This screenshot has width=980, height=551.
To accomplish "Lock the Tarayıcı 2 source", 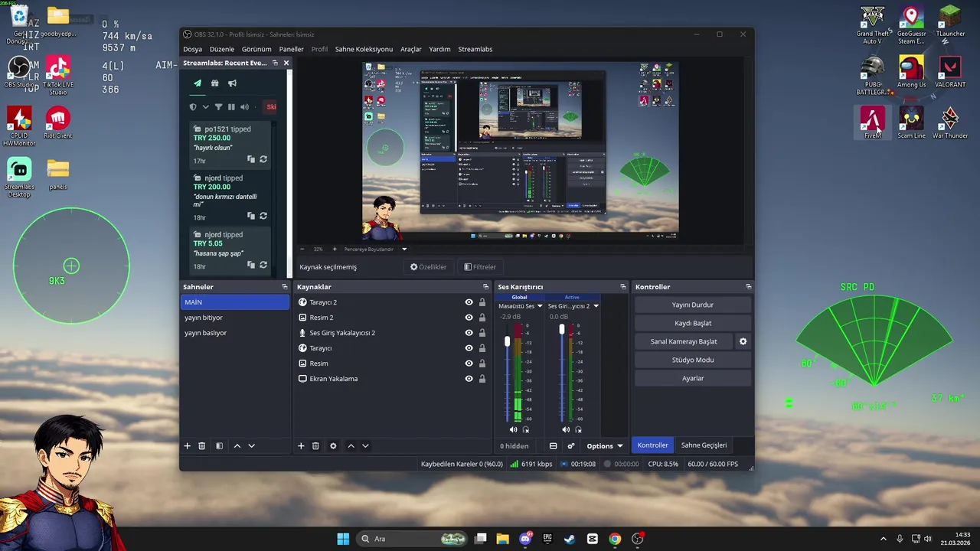I will pos(482,302).
